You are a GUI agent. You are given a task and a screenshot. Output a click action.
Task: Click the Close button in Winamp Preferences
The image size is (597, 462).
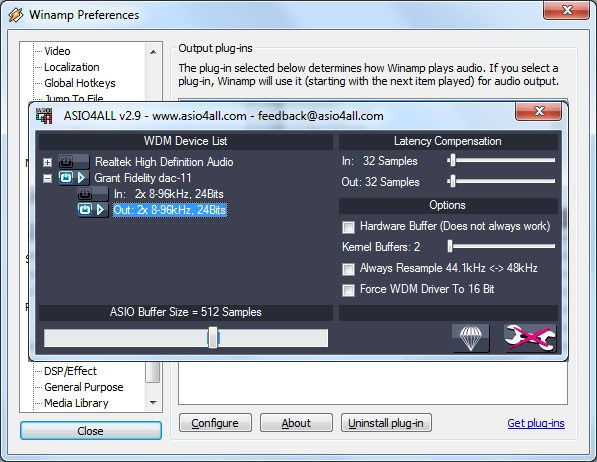91,431
